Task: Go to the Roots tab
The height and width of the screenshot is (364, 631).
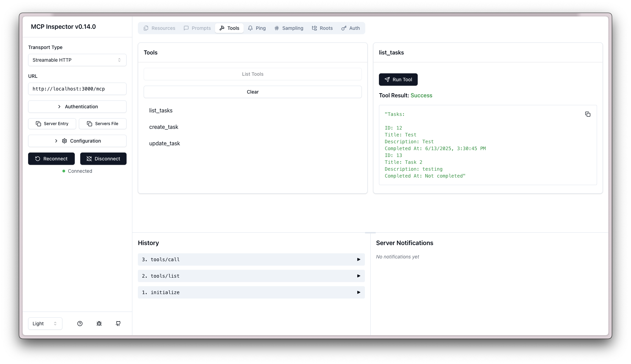Action: [322, 28]
